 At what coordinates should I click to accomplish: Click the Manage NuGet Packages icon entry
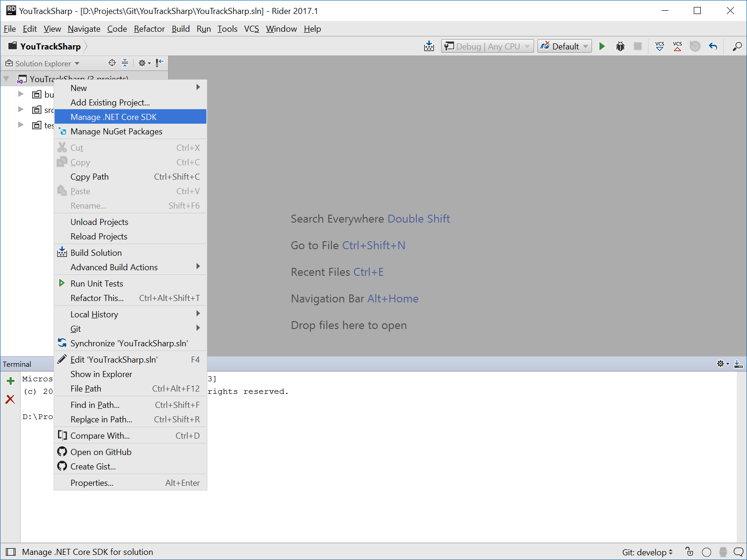tap(131, 132)
